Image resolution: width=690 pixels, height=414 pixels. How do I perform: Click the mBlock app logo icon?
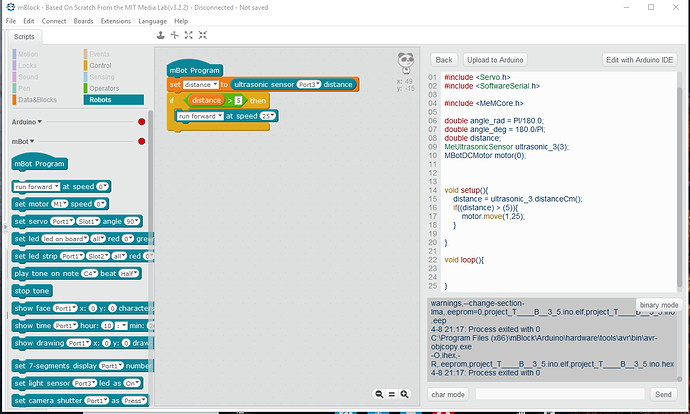10,7
